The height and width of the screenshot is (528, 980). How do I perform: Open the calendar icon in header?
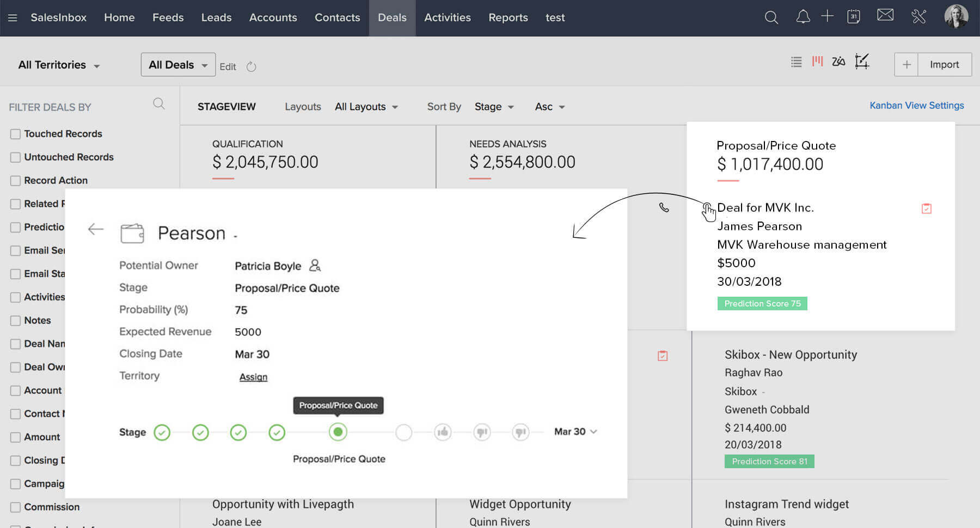tap(853, 17)
